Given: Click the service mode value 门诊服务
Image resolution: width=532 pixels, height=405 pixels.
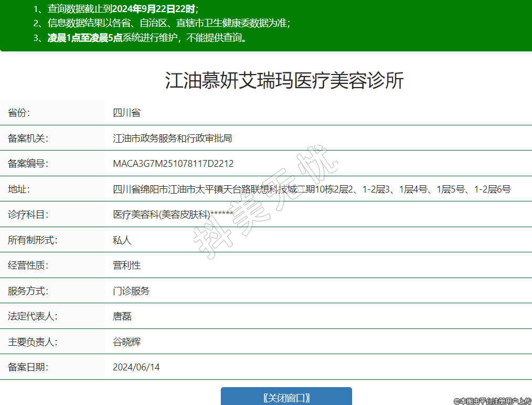Looking at the screenshot, I should (131, 291).
